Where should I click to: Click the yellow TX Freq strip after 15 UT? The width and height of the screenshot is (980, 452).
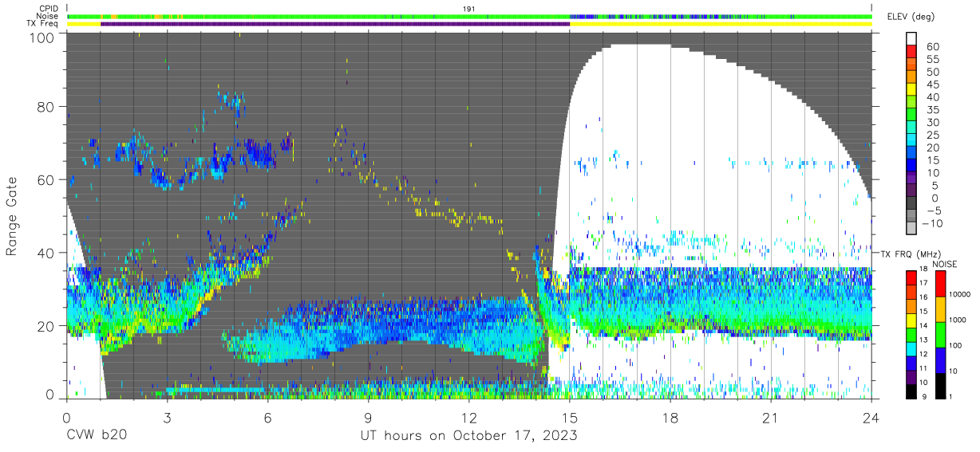tap(721, 24)
